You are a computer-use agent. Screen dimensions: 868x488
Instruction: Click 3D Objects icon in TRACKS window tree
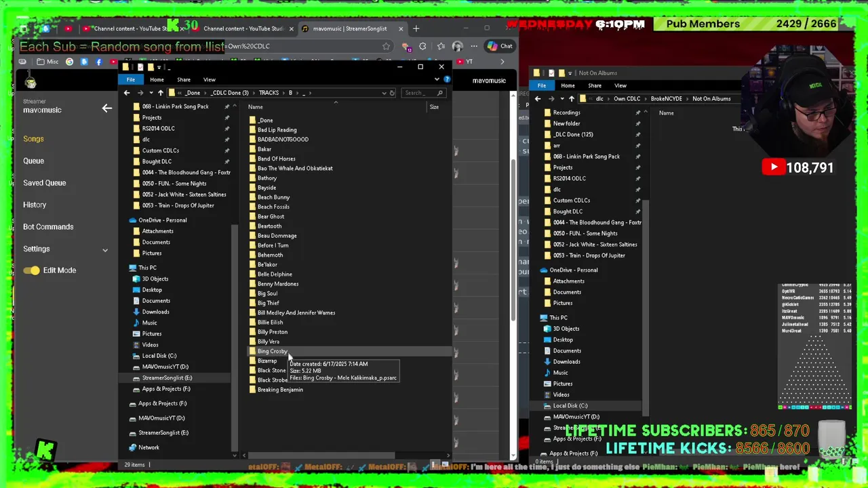(x=136, y=279)
